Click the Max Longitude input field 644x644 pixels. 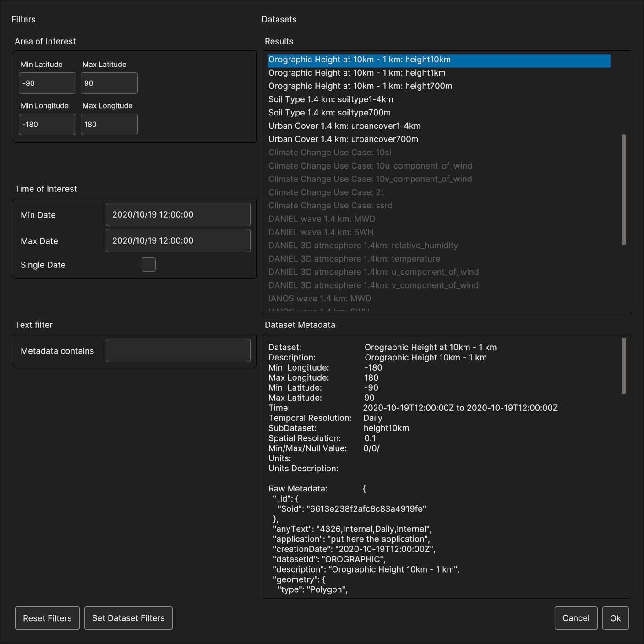pos(109,125)
